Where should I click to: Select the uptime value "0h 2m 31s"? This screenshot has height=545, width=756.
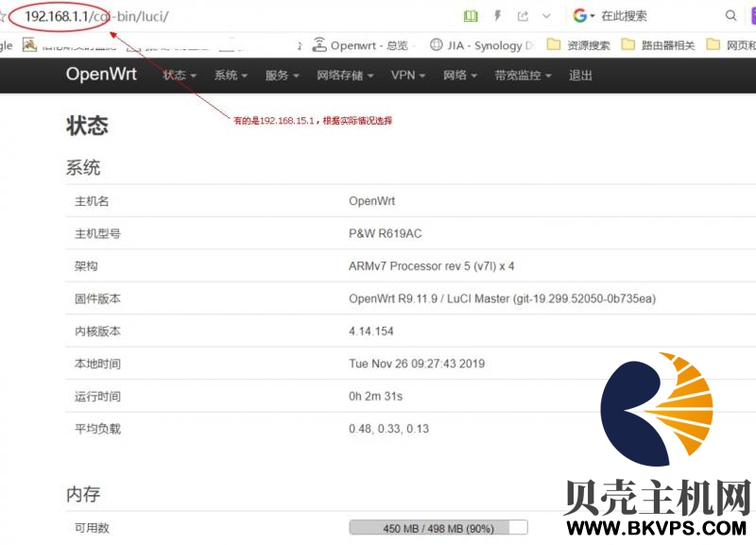coord(375,396)
